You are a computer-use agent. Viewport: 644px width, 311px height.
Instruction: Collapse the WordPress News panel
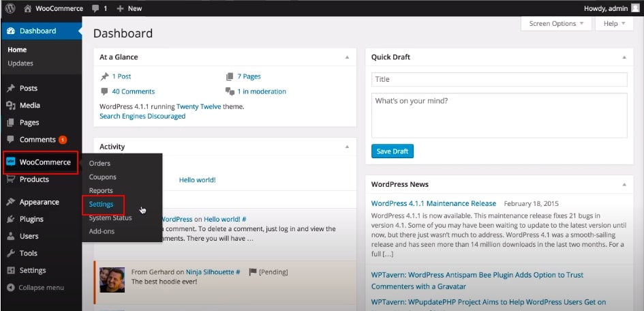coord(624,184)
